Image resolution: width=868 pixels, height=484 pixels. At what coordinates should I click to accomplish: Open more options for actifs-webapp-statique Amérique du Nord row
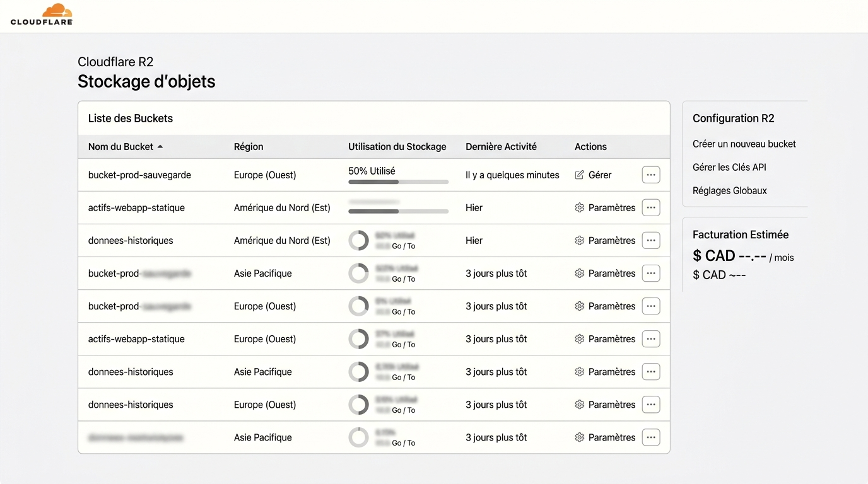click(x=651, y=207)
